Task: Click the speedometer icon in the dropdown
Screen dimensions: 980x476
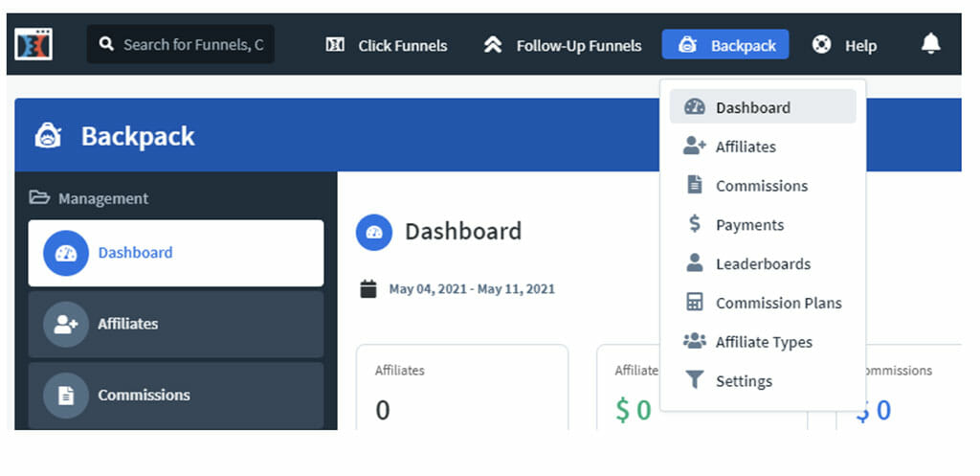Action: pyautogui.click(x=695, y=107)
